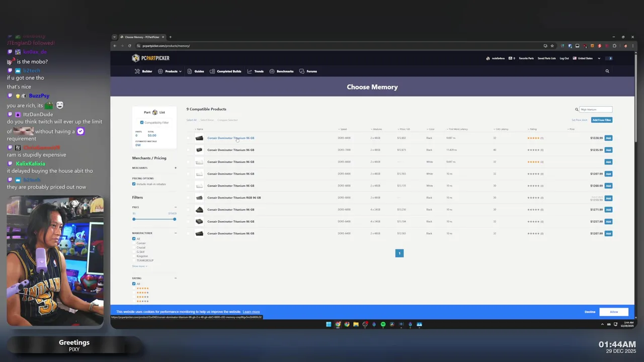This screenshot has width=644, height=362.
Task: Add the $1228.99 Dominator Titanium
Action: [x=608, y=138]
